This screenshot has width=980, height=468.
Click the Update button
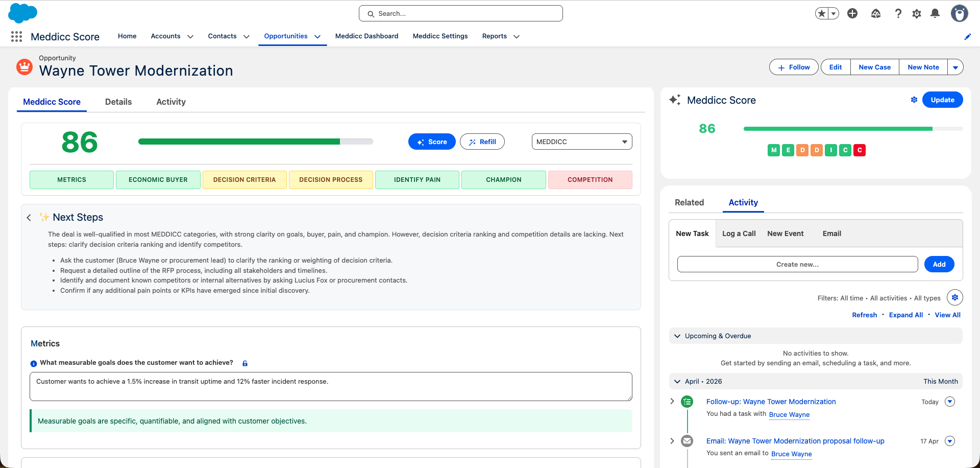pos(942,100)
